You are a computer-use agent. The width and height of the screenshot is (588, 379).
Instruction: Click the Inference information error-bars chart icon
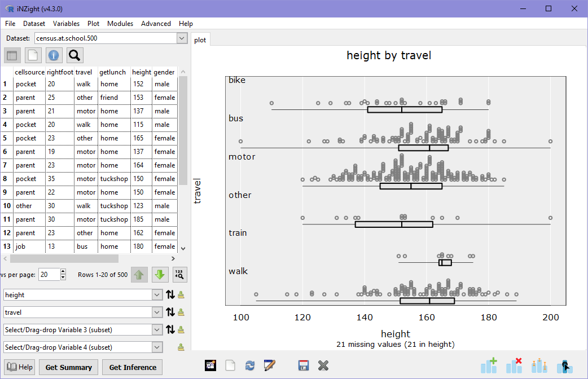(x=539, y=365)
